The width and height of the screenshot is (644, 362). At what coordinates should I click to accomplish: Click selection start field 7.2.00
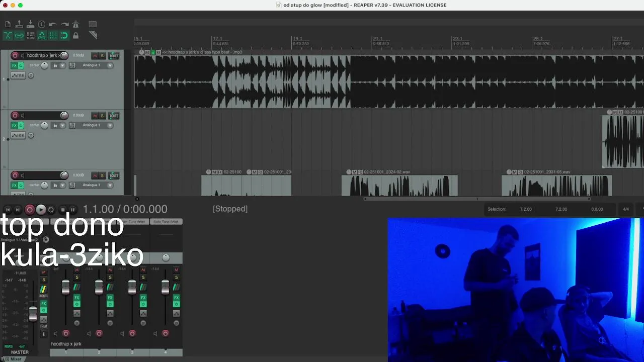526,209
